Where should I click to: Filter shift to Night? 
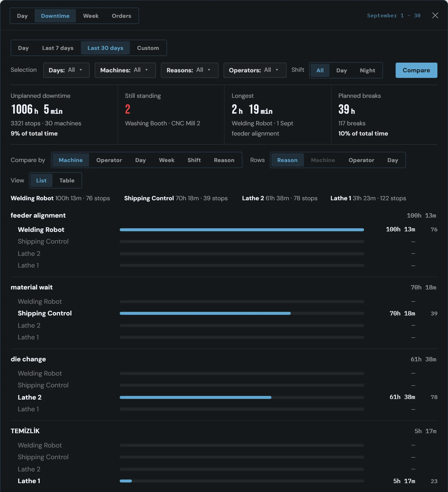tap(367, 70)
